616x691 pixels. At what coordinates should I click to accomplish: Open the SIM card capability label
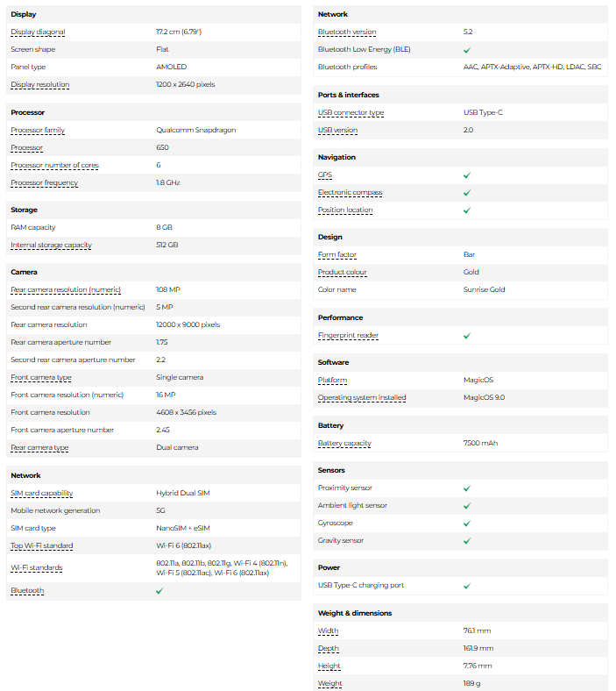tap(42, 494)
